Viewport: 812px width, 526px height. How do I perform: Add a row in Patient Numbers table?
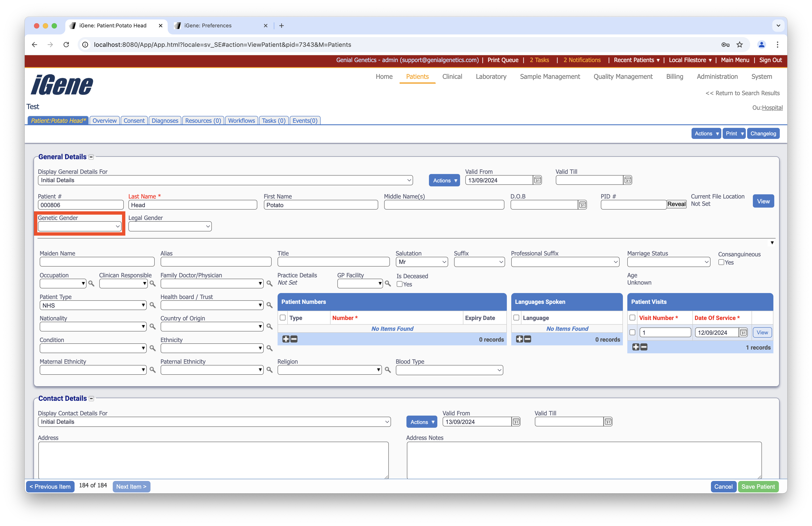(x=286, y=339)
